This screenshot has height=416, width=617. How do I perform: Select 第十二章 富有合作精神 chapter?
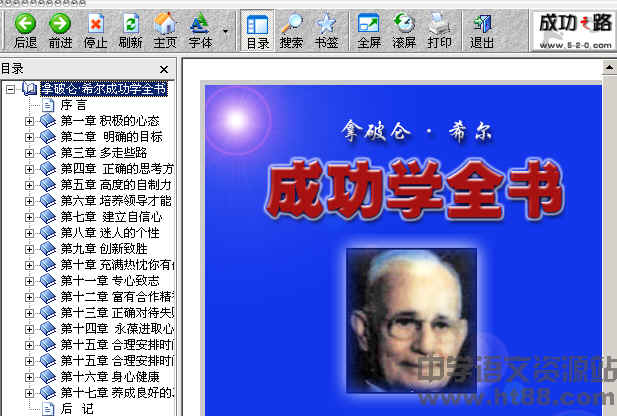pyautogui.click(x=117, y=297)
